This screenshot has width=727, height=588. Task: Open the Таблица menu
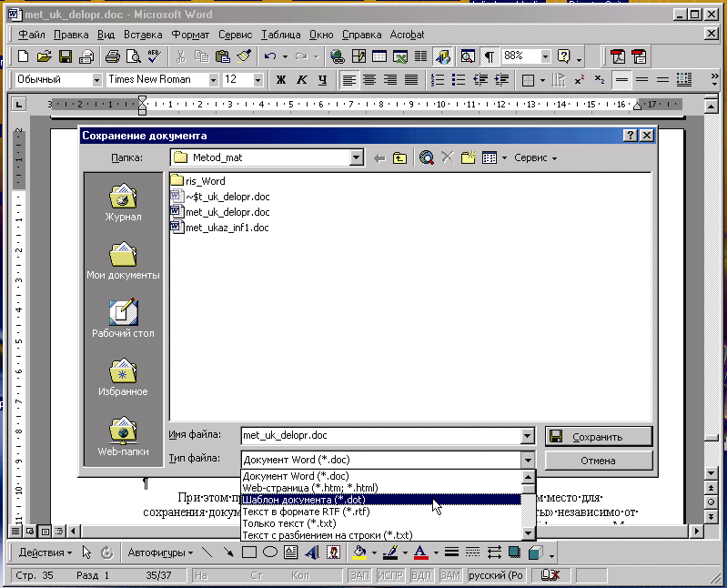[x=280, y=35]
